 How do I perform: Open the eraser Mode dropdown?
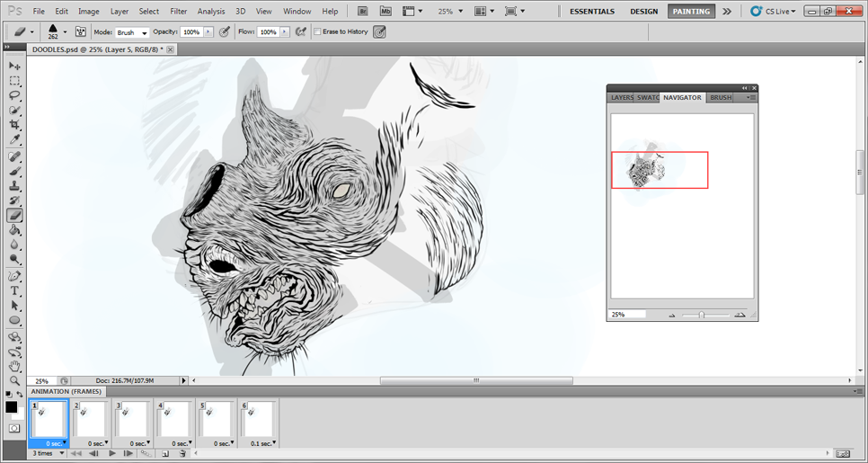[x=132, y=32]
